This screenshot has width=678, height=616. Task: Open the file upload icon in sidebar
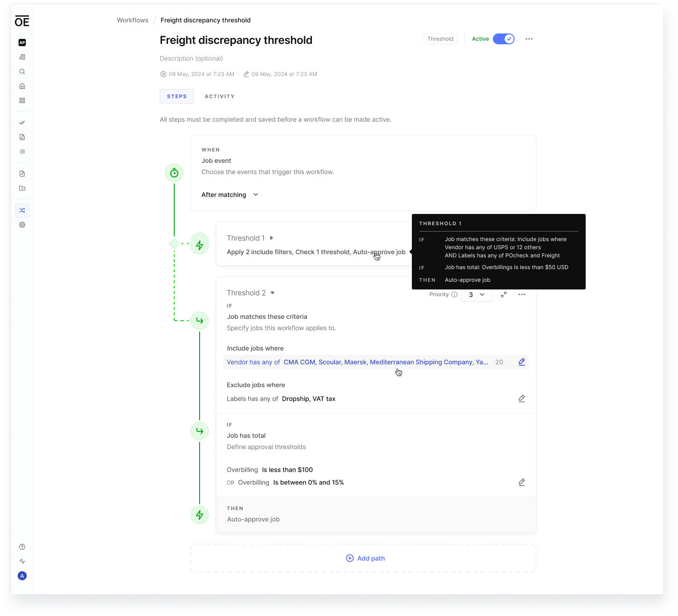click(22, 174)
